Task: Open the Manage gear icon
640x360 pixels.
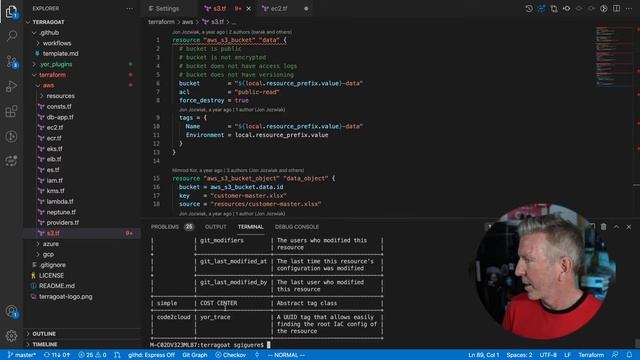Action: (11, 336)
